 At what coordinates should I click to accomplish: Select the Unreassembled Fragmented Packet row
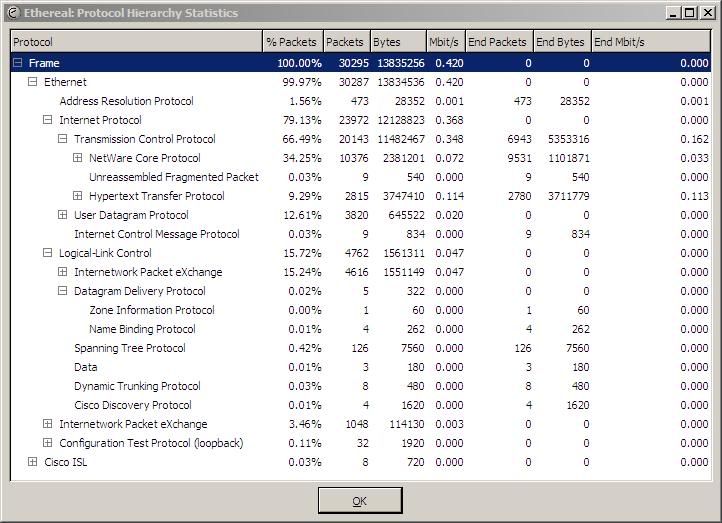point(361,177)
